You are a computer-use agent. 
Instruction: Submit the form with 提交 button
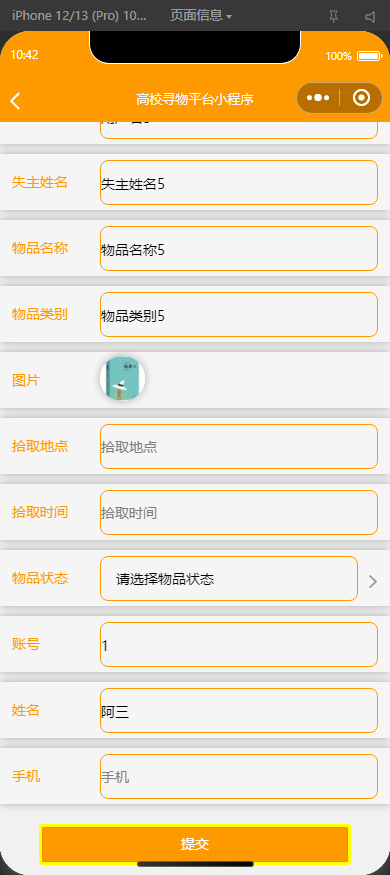(195, 844)
